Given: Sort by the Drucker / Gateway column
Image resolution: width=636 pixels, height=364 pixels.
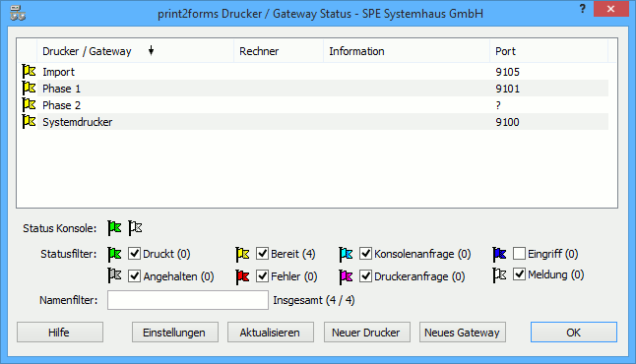Looking at the screenshot, I should point(135,51).
